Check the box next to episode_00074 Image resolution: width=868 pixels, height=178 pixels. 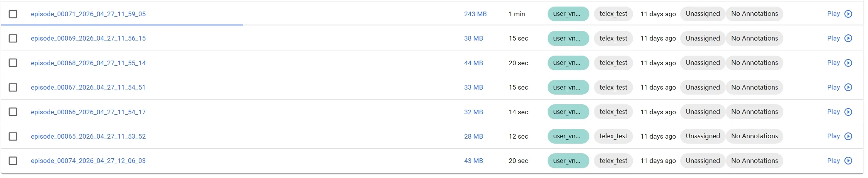pos(13,161)
